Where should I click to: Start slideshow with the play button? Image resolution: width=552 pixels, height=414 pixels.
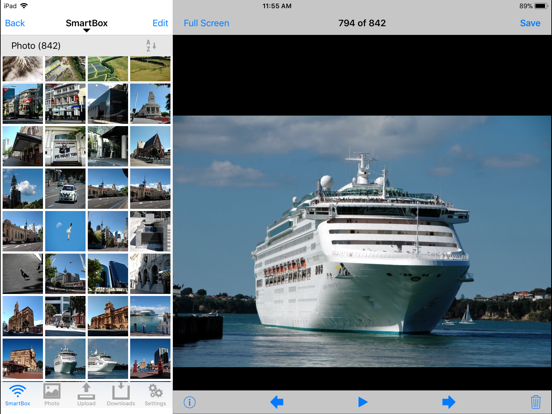(x=363, y=402)
